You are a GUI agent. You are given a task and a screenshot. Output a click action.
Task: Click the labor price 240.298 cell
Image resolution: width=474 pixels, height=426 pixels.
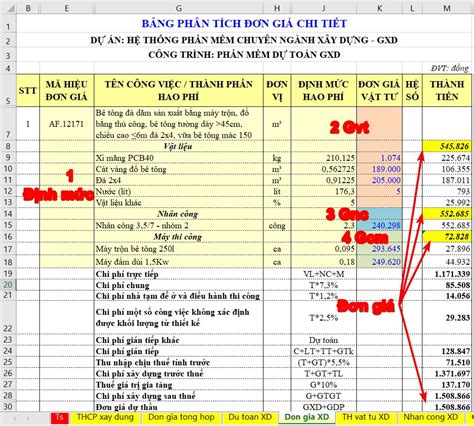click(379, 225)
